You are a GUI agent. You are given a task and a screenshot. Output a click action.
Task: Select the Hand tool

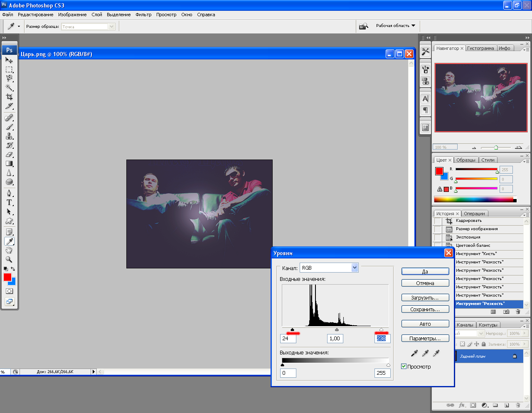click(9, 250)
